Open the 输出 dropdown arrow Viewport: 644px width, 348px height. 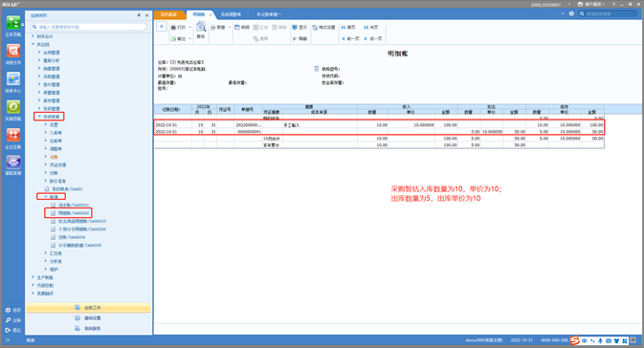pos(189,38)
